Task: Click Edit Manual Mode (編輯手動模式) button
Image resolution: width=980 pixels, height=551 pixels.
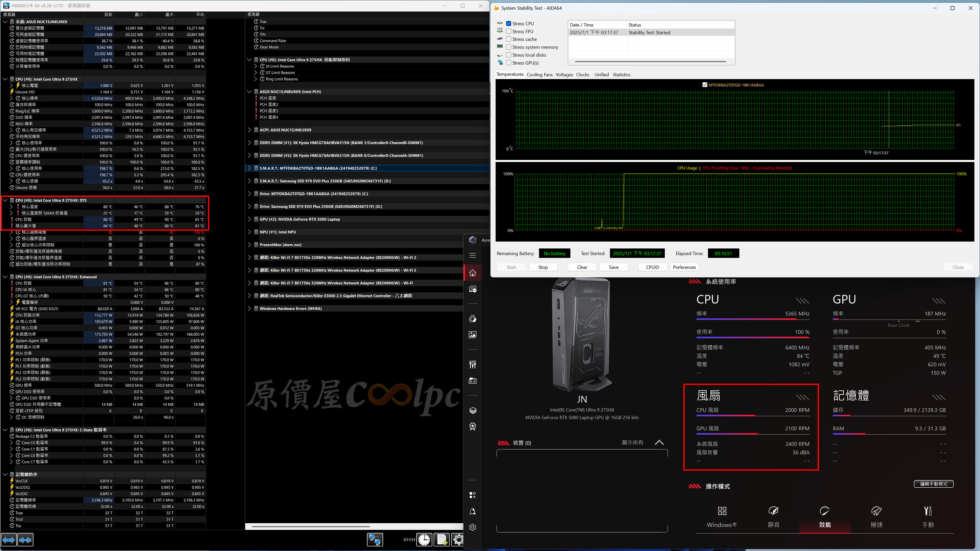Action: [x=934, y=484]
